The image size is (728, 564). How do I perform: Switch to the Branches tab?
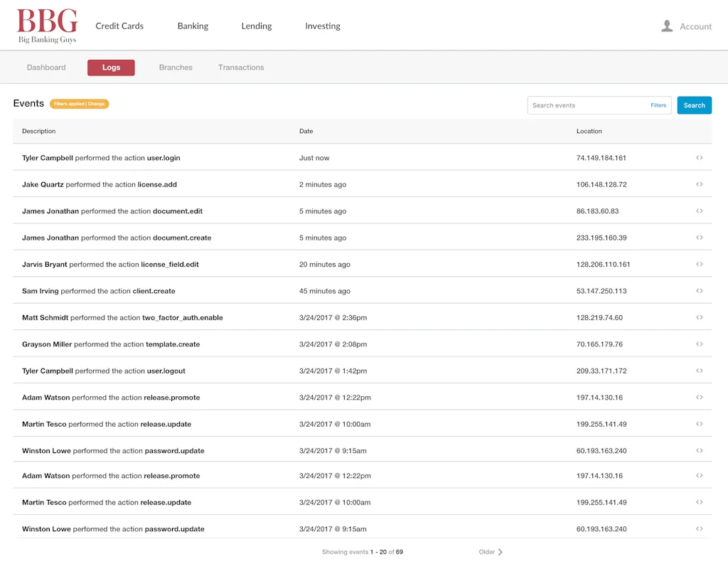click(x=175, y=67)
